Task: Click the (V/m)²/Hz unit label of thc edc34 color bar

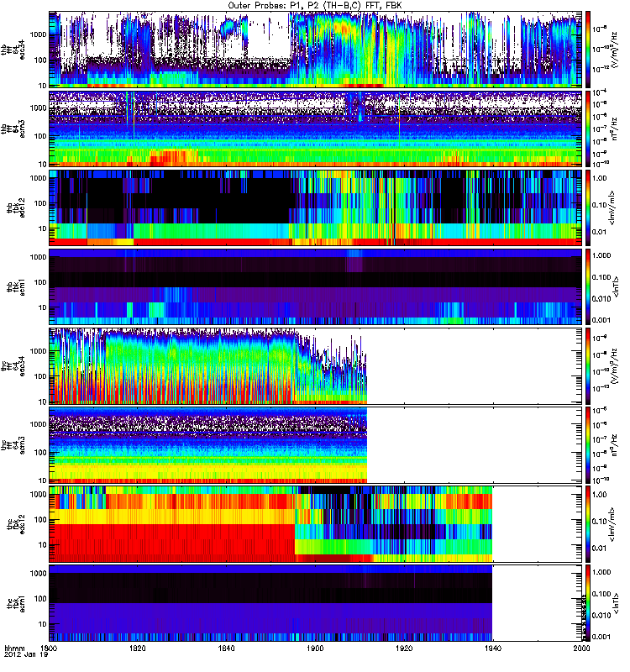Action: tap(614, 366)
